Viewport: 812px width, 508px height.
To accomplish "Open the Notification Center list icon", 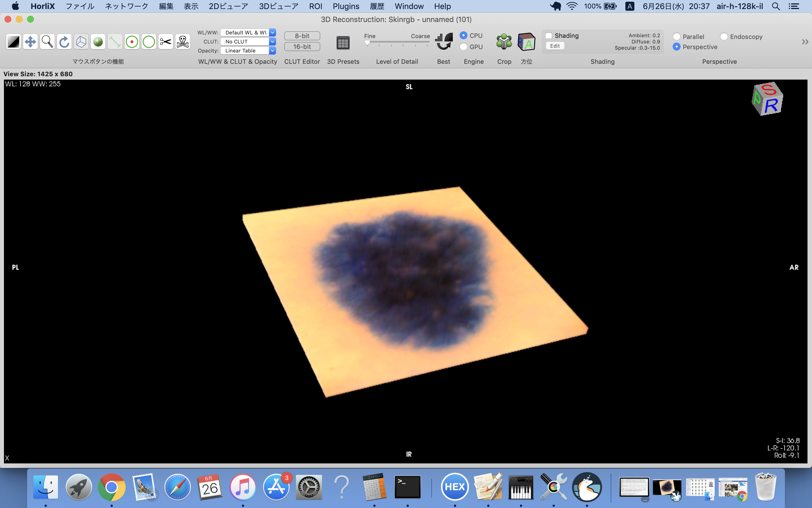I will pos(794,6).
